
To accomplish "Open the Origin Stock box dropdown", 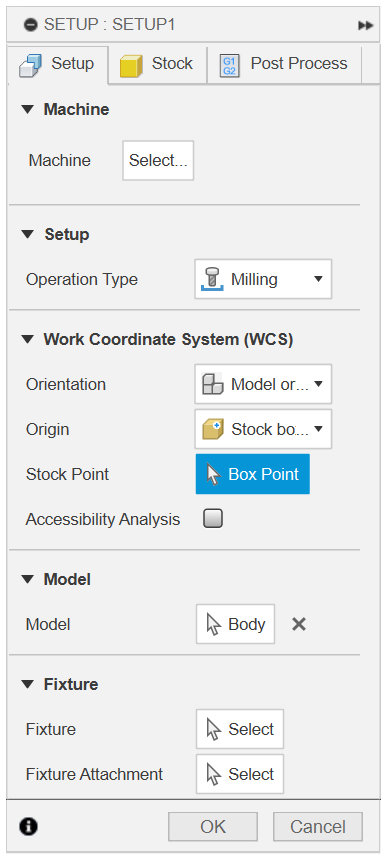I will pyautogui.click(x=263, y=429).
